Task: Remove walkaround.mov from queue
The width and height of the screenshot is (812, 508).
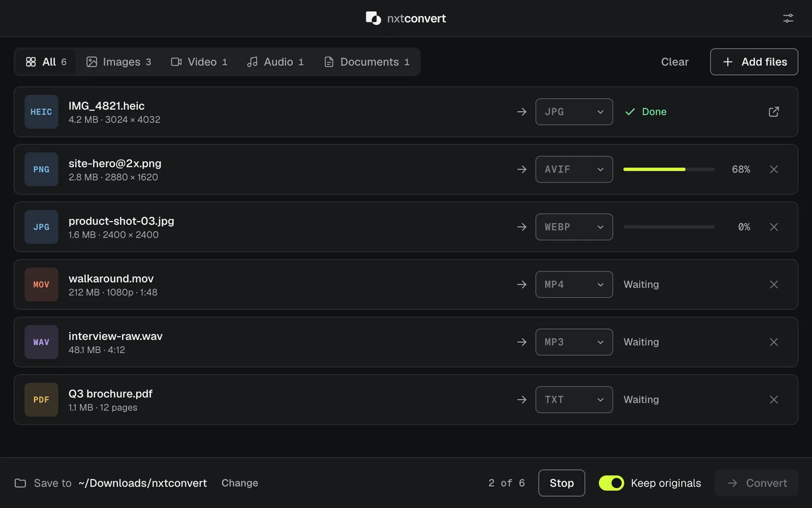Action: coord(773,284)
